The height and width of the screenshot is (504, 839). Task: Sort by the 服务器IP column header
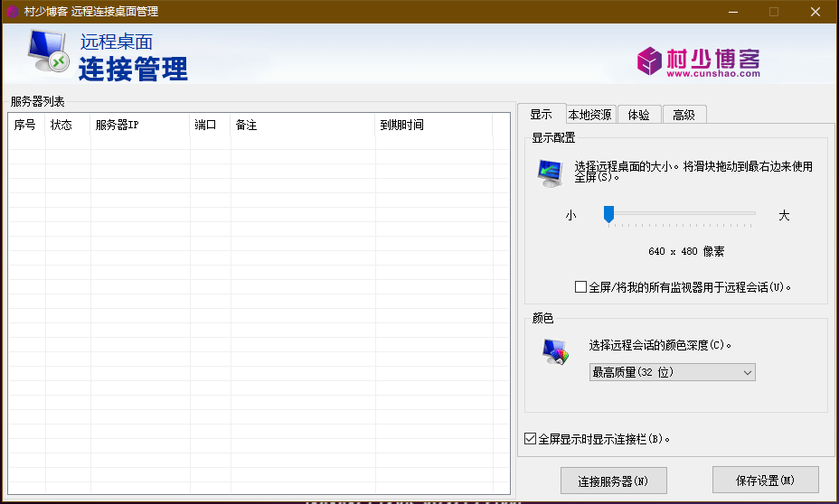pos(139,125)
